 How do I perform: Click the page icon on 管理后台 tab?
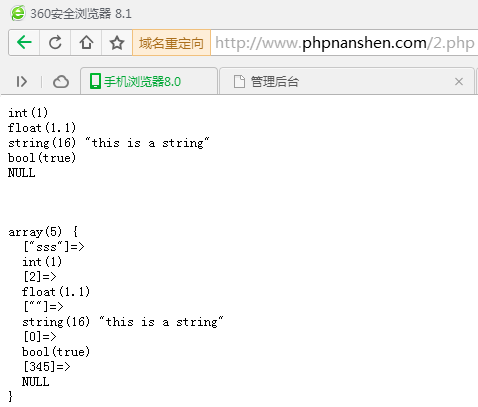pos(239,81)
